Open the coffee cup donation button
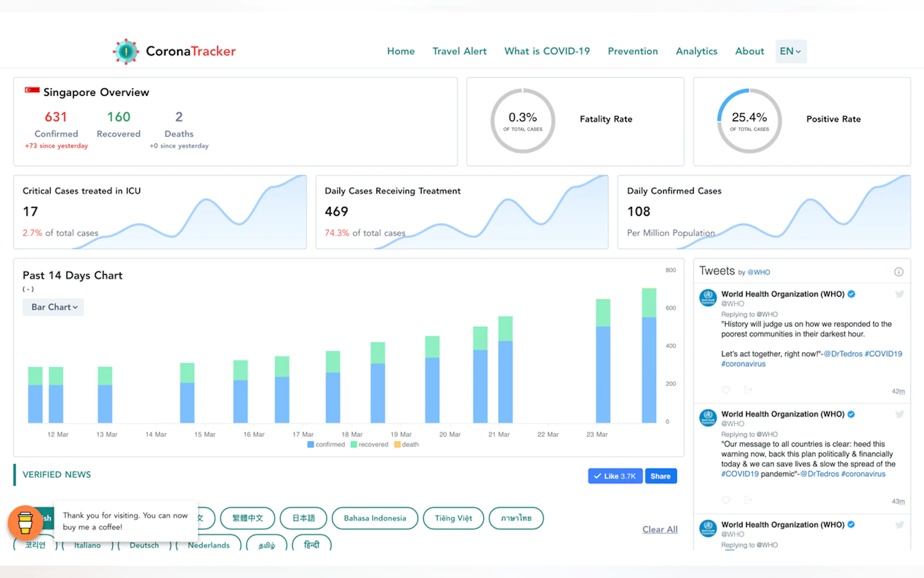Viewport: 924px width, 578px height. [x=25, y=523]
